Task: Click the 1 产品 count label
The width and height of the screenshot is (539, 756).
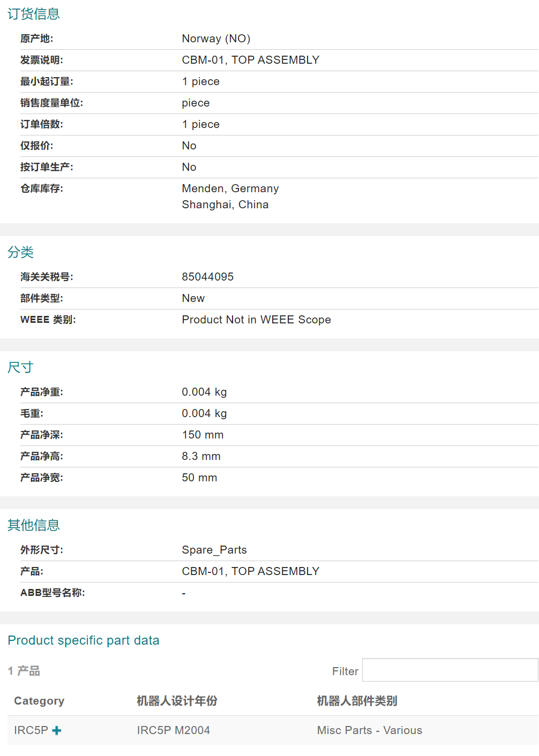Action: click(x=24, y=671)
